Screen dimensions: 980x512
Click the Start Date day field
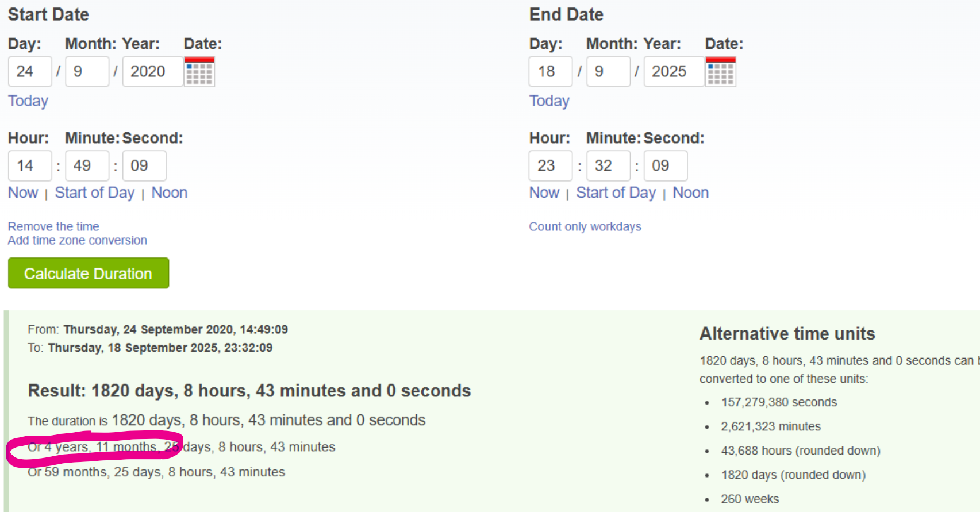tap(30, 72)
